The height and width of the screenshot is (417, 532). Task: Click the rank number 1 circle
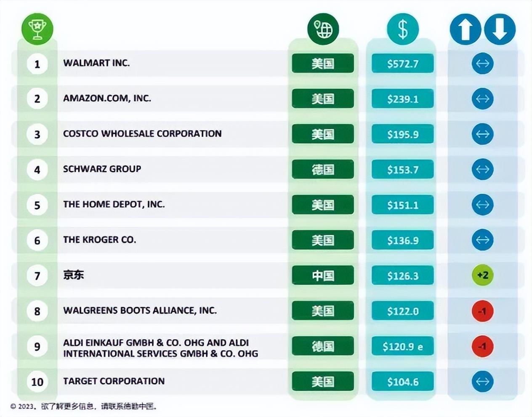[x=37, y=64]
